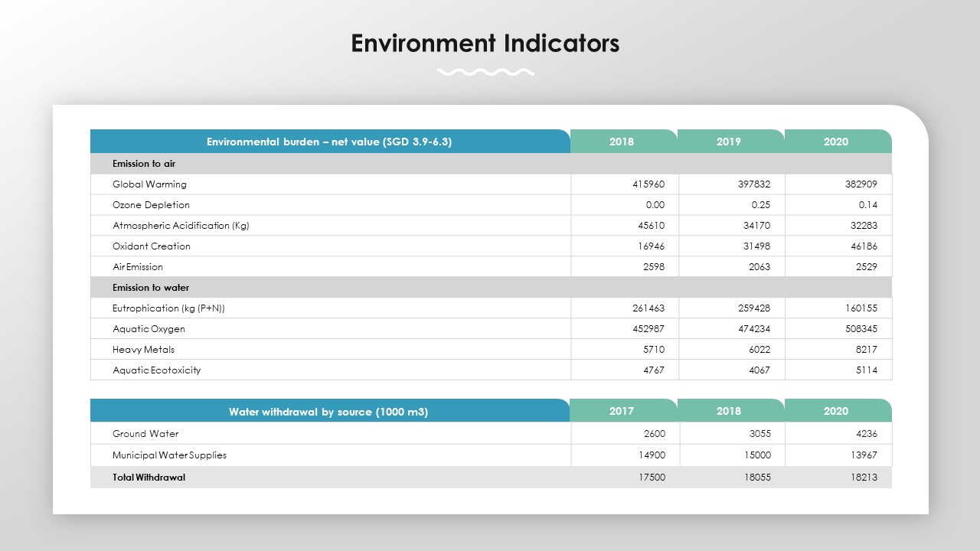Select Ground Water value 4236
The height and width of the screenshot is (551, 980).
866,434
